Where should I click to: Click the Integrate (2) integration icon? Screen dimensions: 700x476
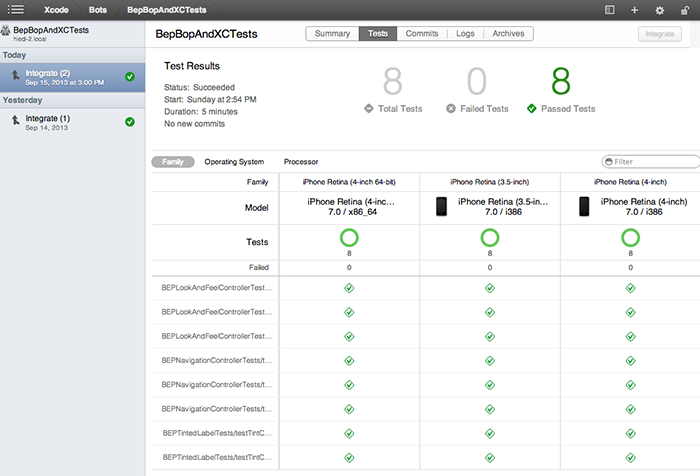[x=16, y=75]
